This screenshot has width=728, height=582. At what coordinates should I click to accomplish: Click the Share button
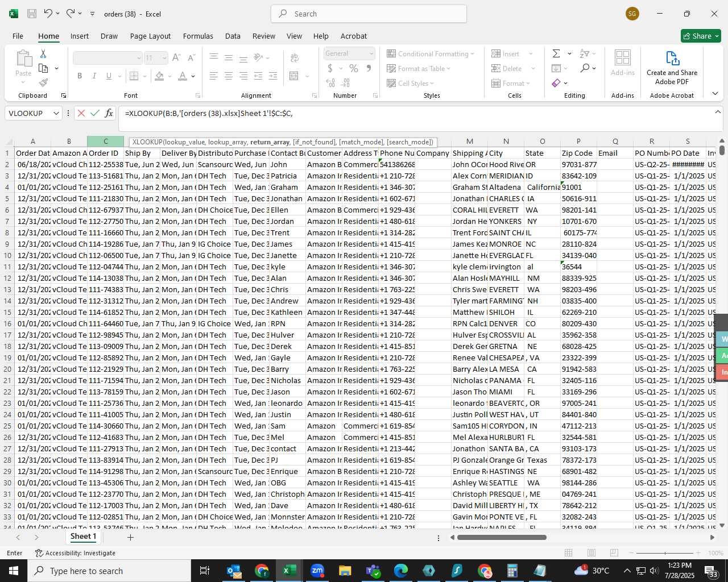[701, 36]
